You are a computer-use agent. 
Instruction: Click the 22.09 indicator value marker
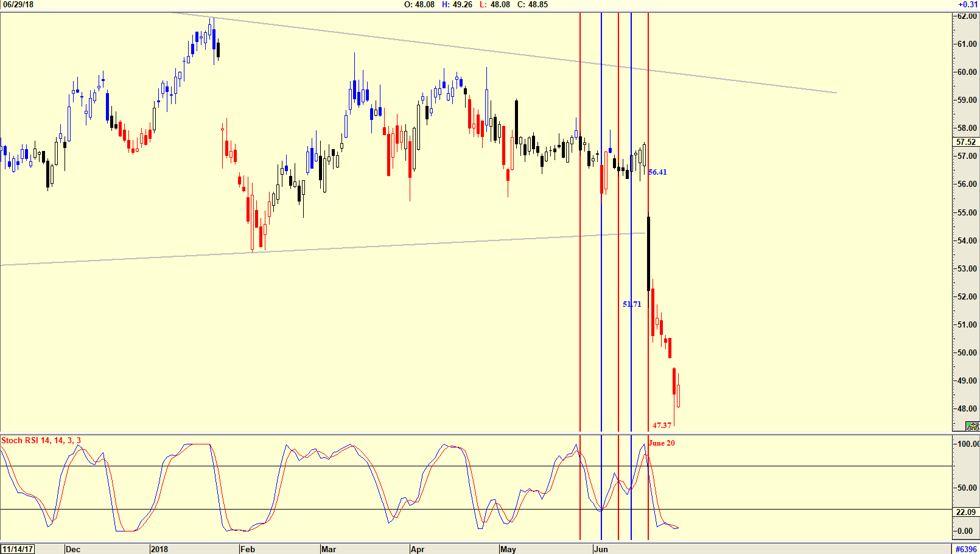point(966,512)
